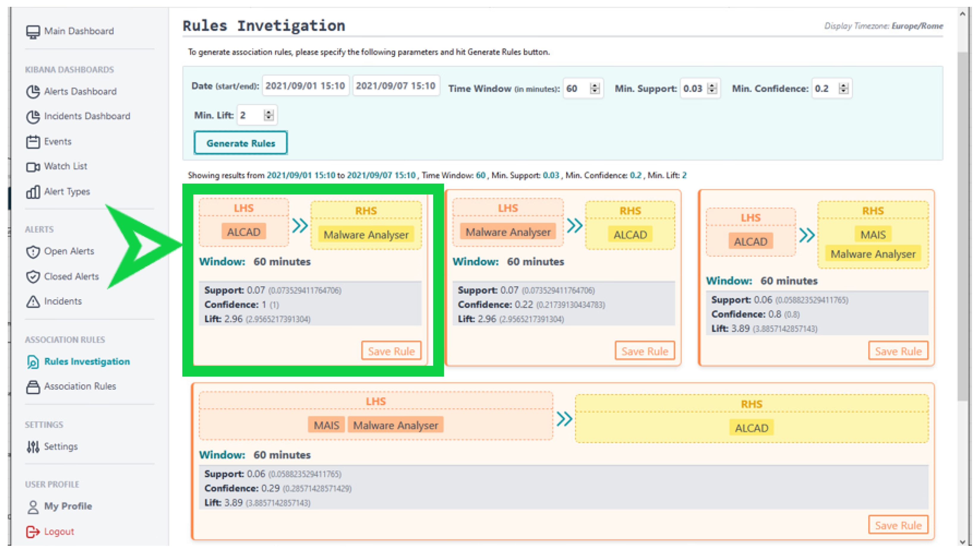The image size is (980, 555).
Task: Click the Events calendar icon
Action: 33,142
